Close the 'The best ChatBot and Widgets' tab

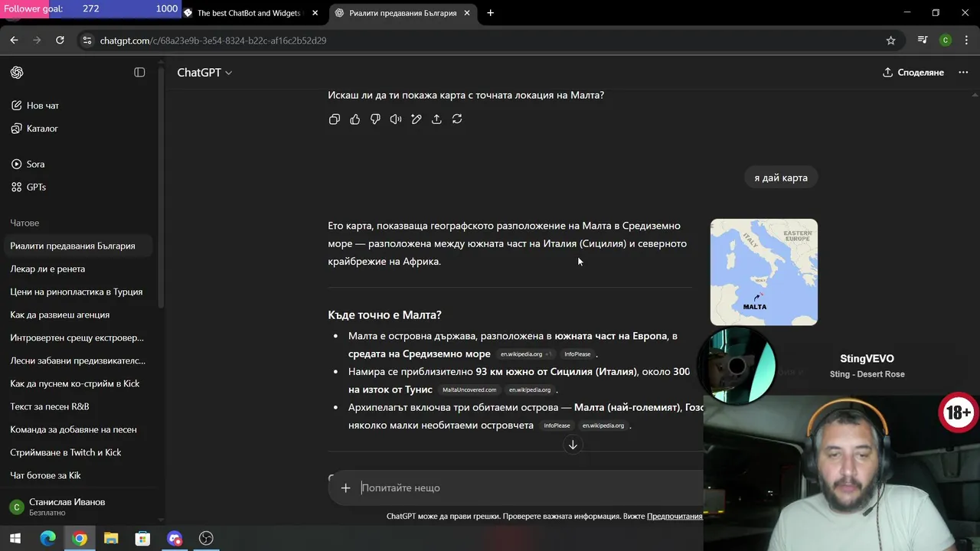point(315,13)
